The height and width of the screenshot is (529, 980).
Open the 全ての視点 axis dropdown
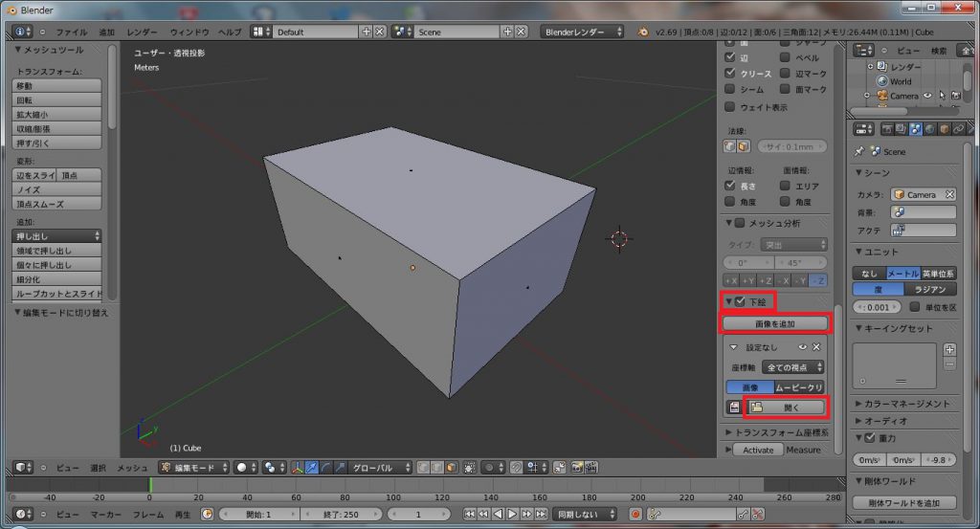coord(792,367)
